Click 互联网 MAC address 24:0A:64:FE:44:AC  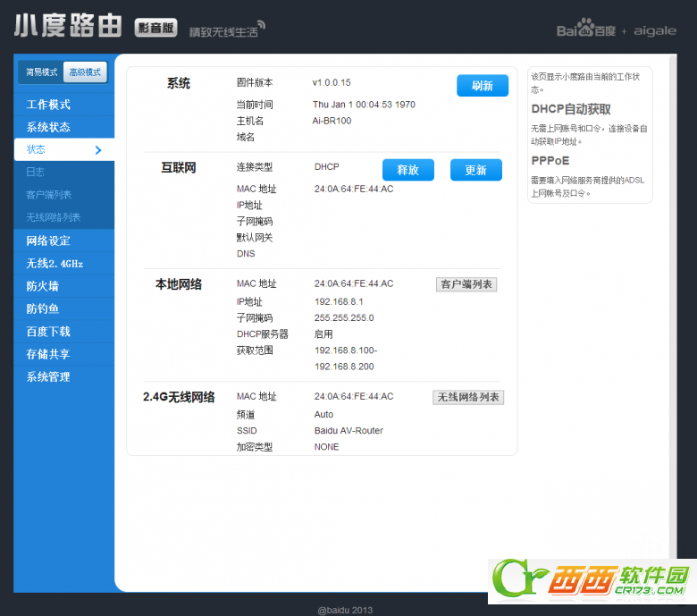tap(354, 189)
